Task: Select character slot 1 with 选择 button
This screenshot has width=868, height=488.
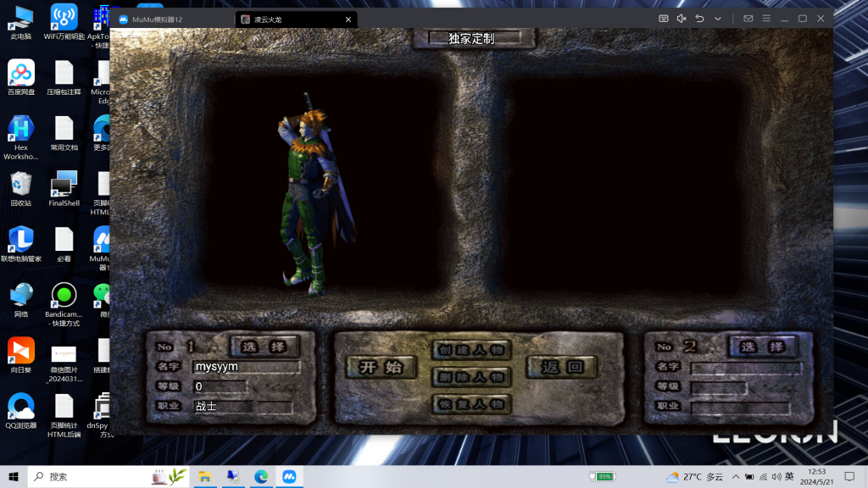Action: [x=264, y=347]
